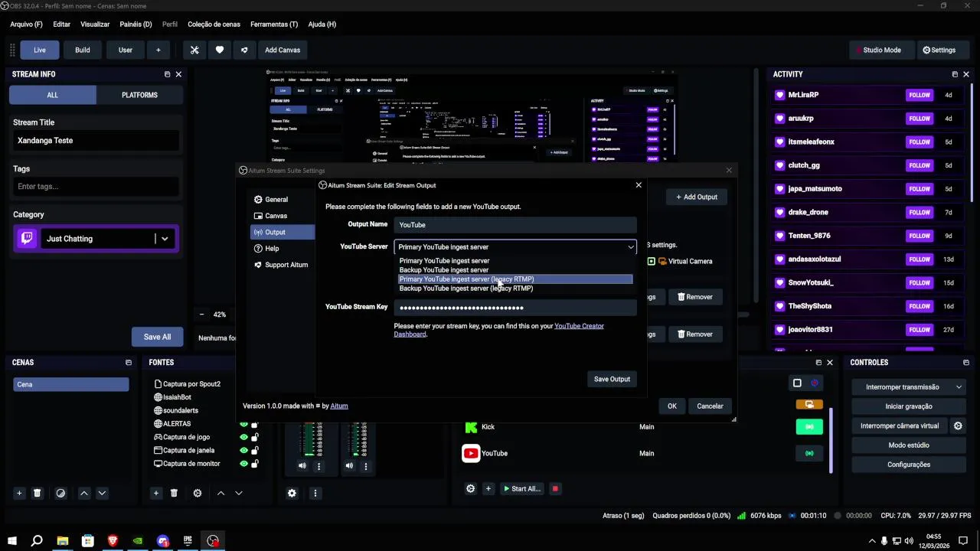Viewport: 980px width, 551px height.
Task: Open the Ferramentas (T) menu
Action: [x=274, y=24]
